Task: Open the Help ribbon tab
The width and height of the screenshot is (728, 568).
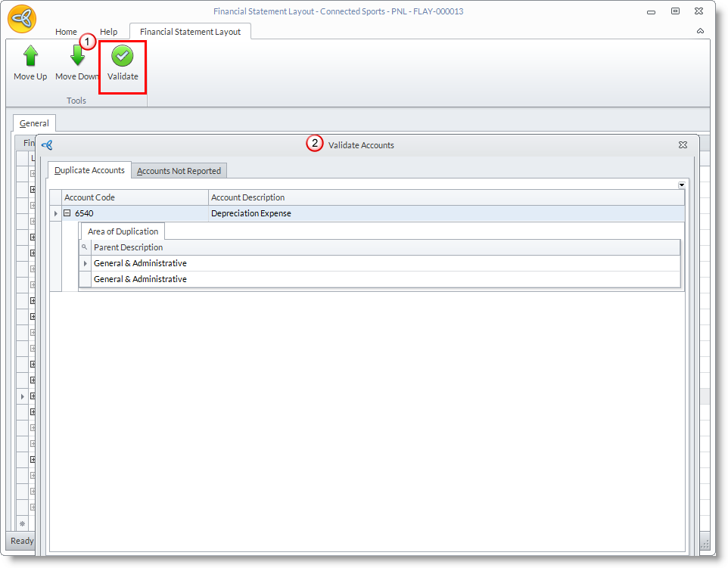Action: [109, 32]
